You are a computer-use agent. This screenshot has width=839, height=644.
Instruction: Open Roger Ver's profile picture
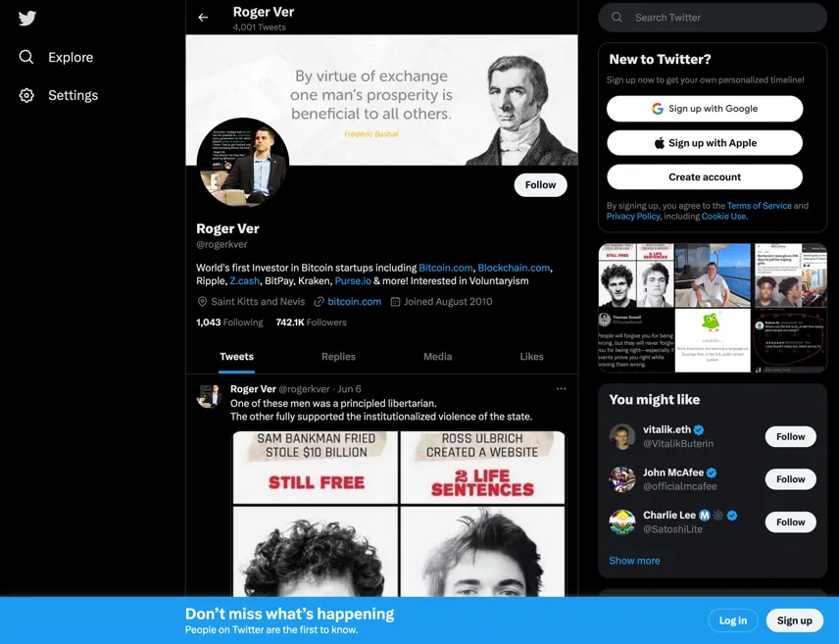pos(243,162)
